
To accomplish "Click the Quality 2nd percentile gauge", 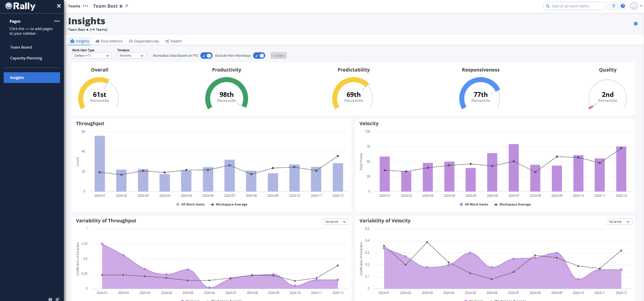I will (x=608, y=94).
